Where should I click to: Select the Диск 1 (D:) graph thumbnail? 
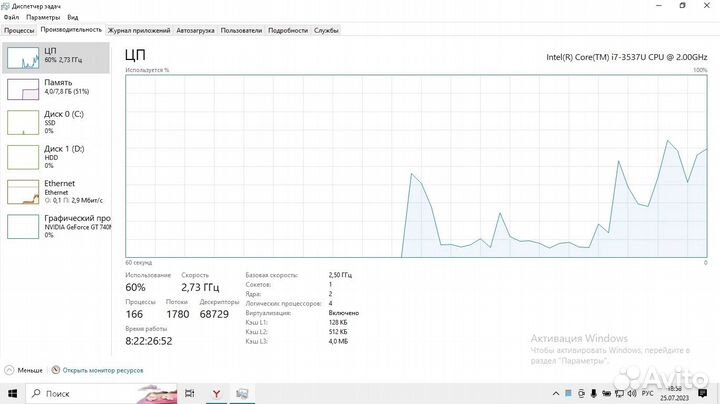[23, 157]
